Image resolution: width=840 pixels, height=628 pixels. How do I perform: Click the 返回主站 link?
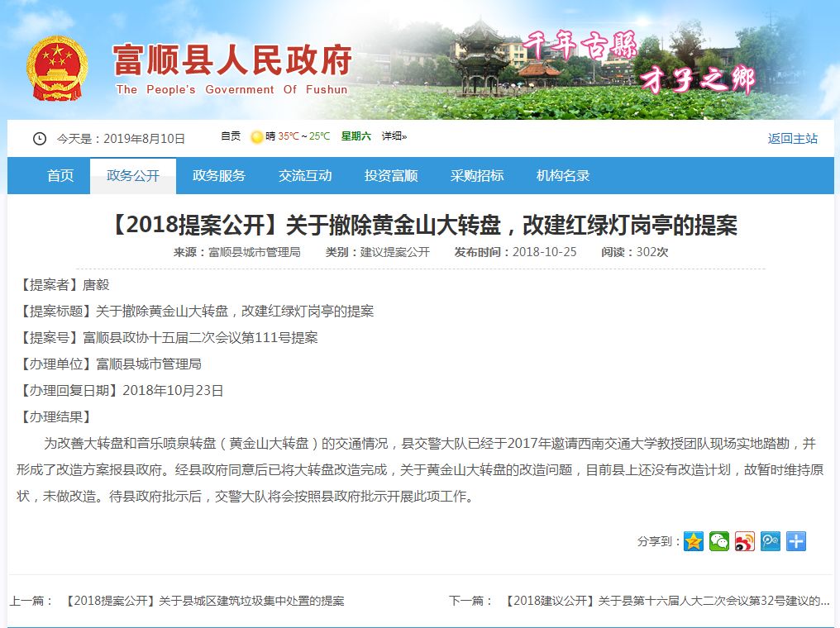pos(792,139)
